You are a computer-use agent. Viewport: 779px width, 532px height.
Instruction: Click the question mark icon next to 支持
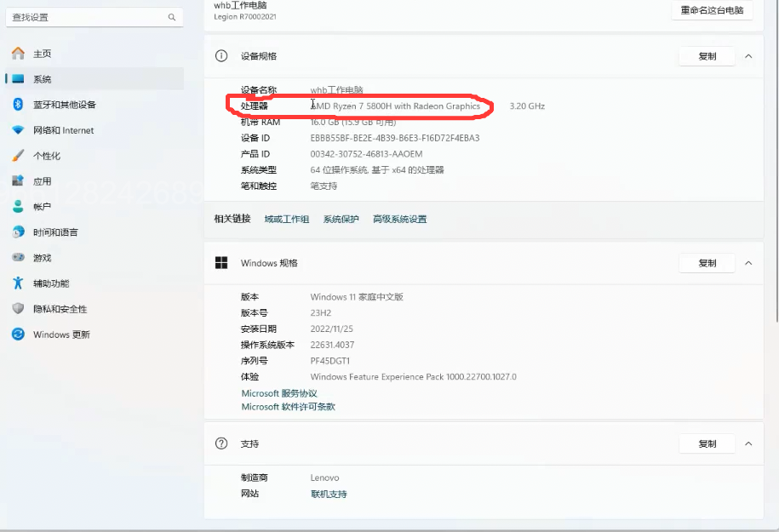(221, 443)
